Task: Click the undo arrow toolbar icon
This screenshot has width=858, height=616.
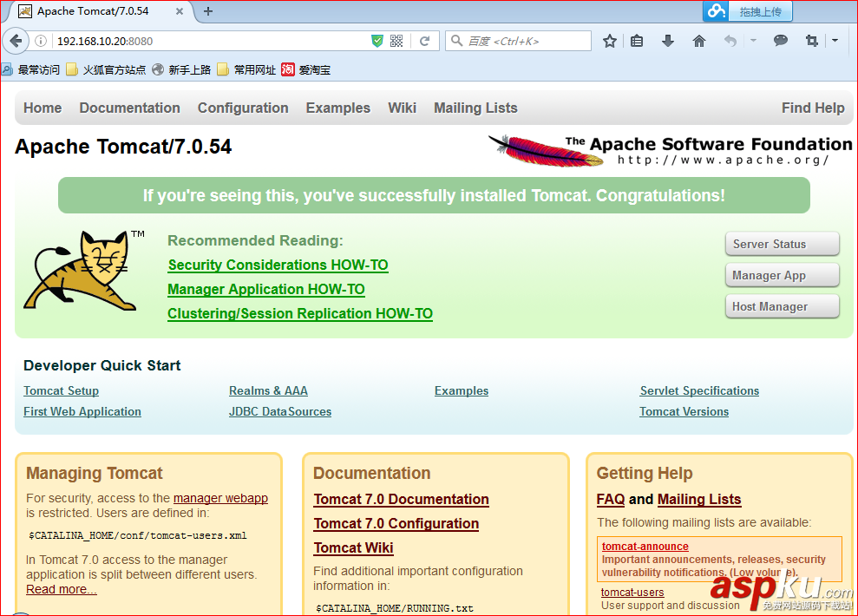Action: 730,41
